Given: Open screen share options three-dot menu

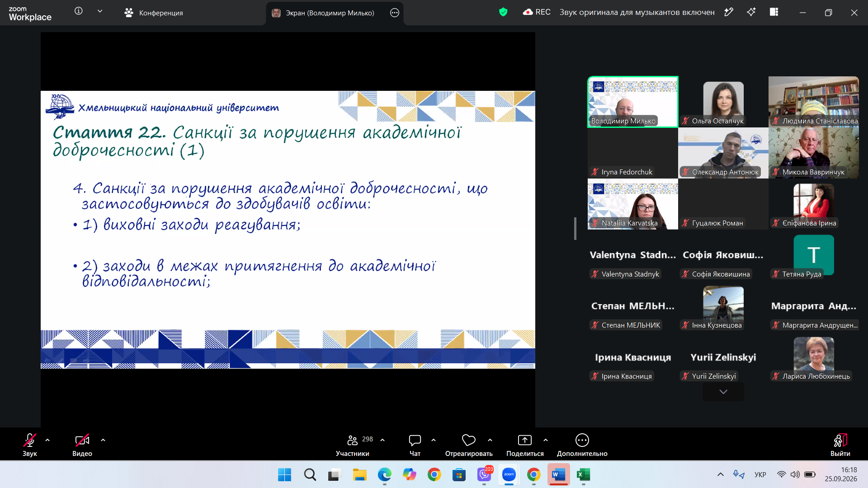Looking at the screenshot, I should 395,13.
